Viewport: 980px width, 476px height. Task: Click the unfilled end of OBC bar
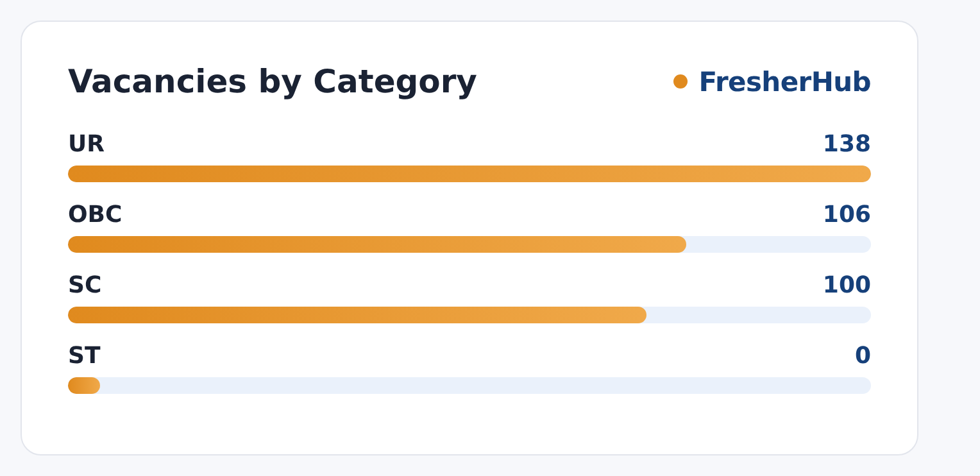pos(779,244)
